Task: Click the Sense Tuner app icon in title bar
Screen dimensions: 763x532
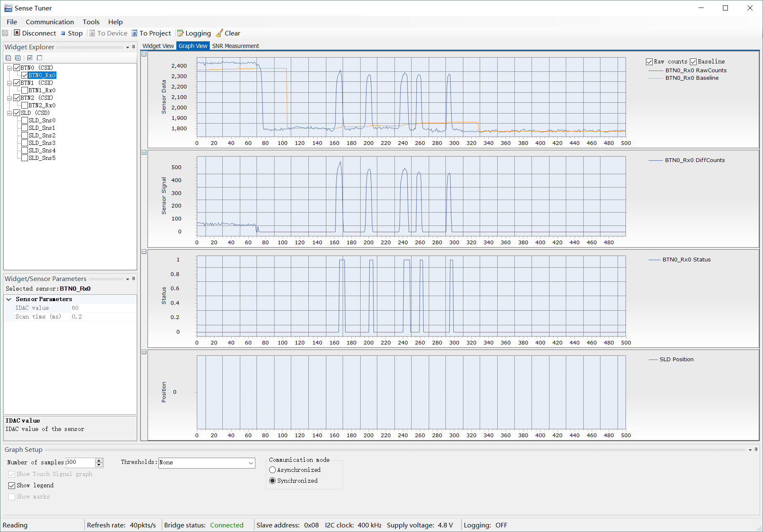Action: click(x=8, y=8)
